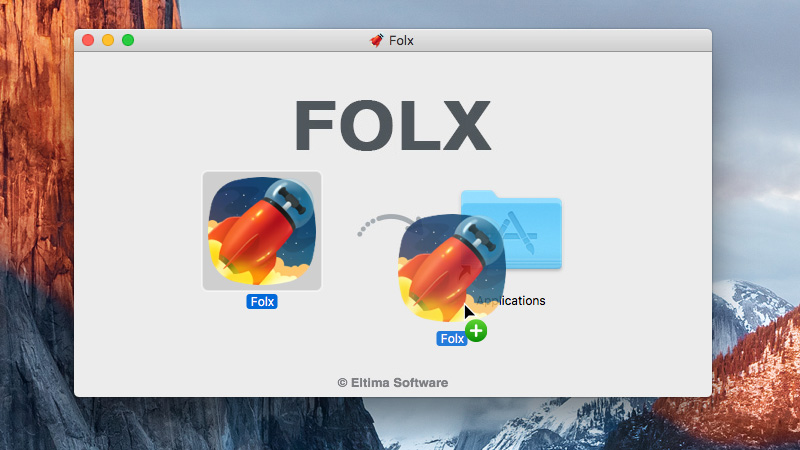The height and width of the screenshot is (450, 800).
Task: Maximize the Folx window with the green button
Action: tap(128, 40)
